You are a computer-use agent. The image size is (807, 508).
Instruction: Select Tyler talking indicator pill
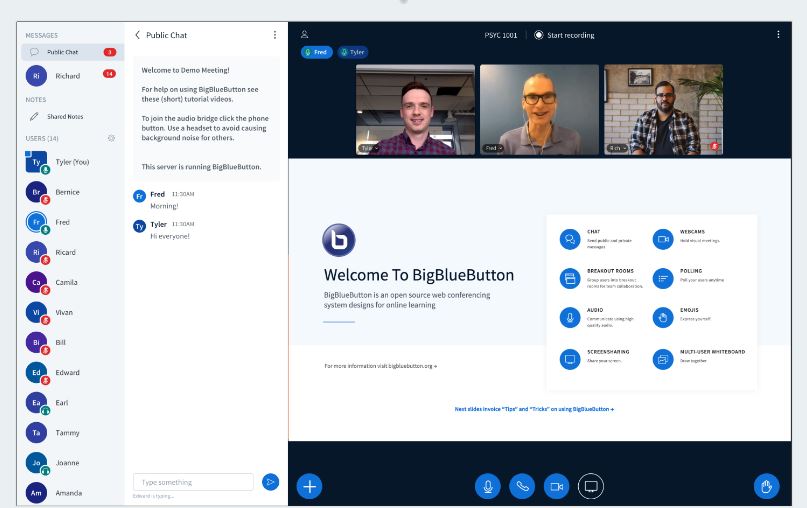coord(353,52)
